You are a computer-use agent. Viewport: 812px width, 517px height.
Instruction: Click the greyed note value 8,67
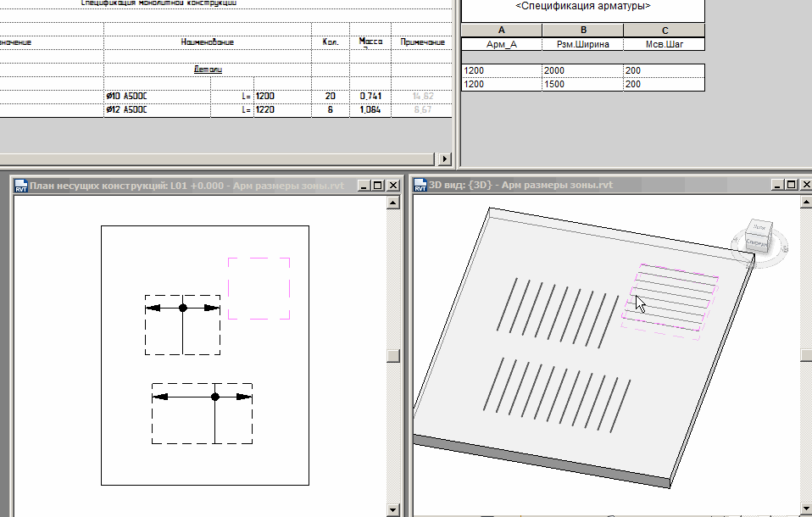[423, 109]
